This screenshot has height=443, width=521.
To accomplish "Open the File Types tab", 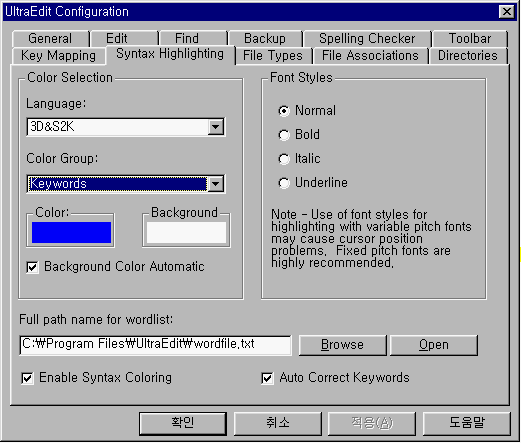I will [273, 56].
